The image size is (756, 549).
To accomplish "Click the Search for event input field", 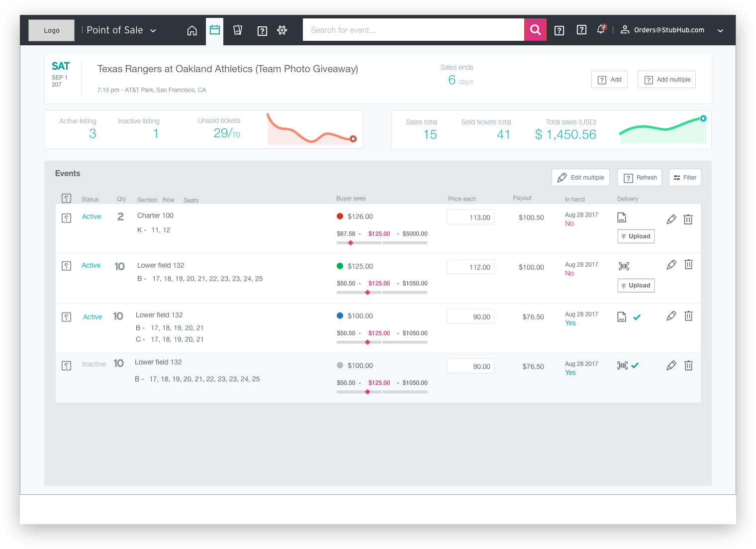I will [x=413, y=30].
